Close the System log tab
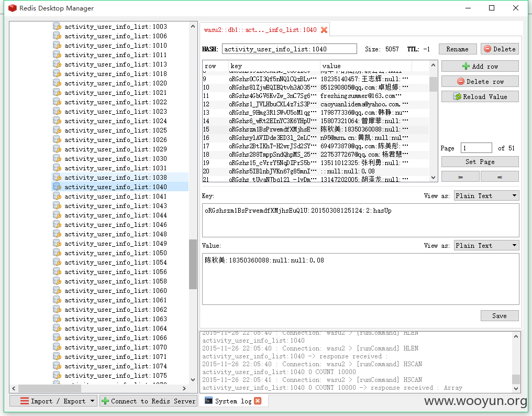The image size is (532, 416). click(x=258, y=401)
